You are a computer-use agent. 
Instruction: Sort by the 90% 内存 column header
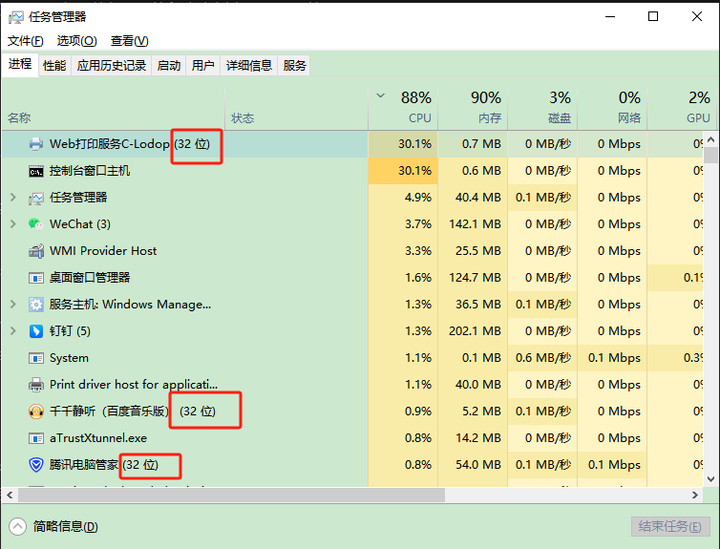(x=473, y=109)
